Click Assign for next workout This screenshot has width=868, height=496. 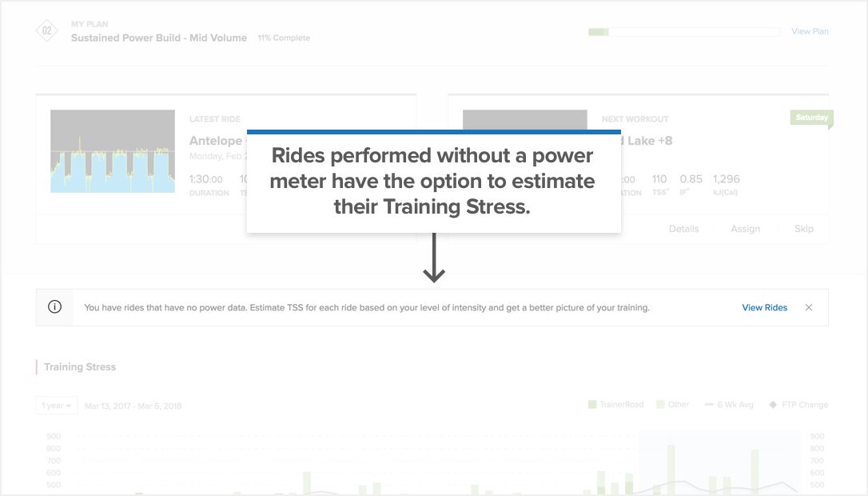point(745,229)
